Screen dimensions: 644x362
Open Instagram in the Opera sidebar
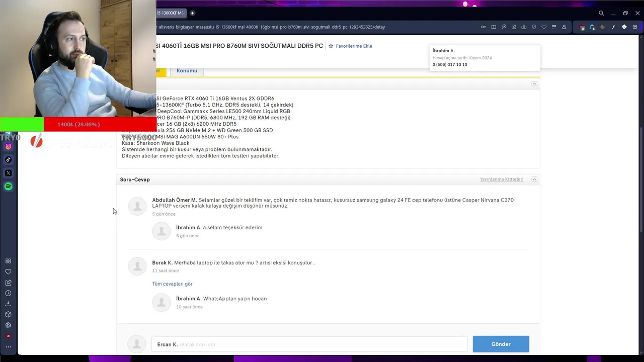pyautogui.click(x=8, y=146)
